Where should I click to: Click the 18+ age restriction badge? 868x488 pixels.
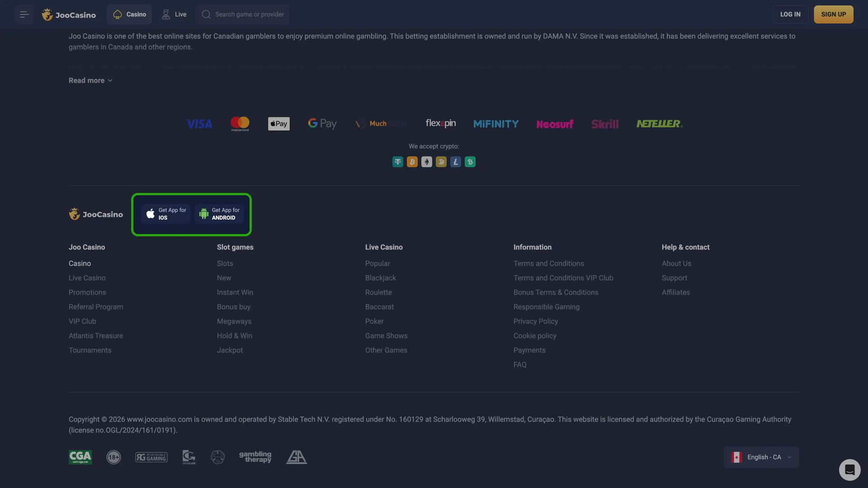click(113, 457)
